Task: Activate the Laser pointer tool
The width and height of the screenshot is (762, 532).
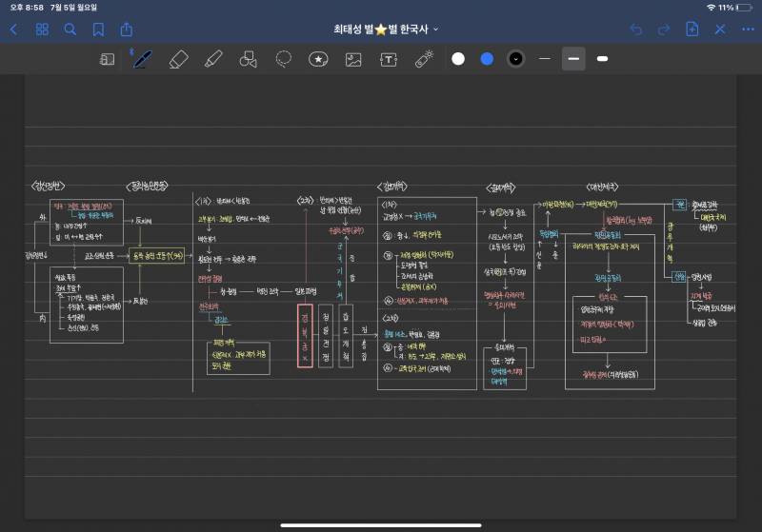Action: pyautogui.click(x=424, y=59)
